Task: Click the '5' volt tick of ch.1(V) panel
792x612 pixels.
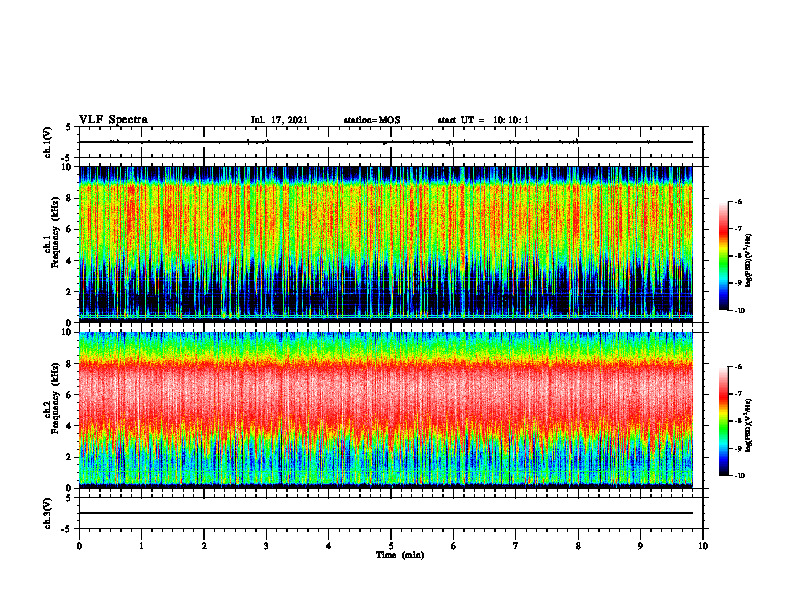Action: 69,127
